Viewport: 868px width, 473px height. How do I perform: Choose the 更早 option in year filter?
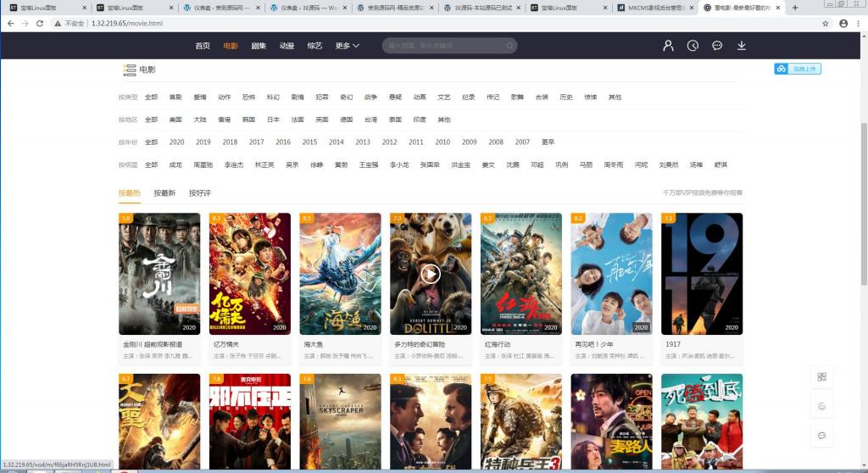(x=548, y=142)
